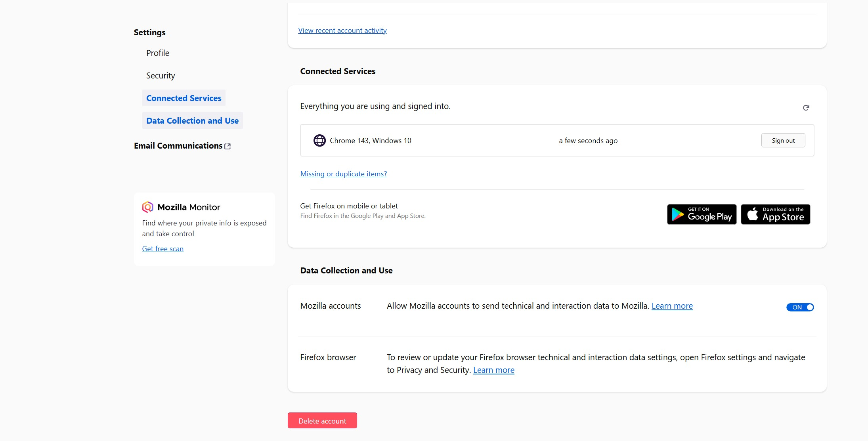Viewport: 868px width, 441px height.
Task: Click the refresh connected services icon
Action: coord(806,108)
